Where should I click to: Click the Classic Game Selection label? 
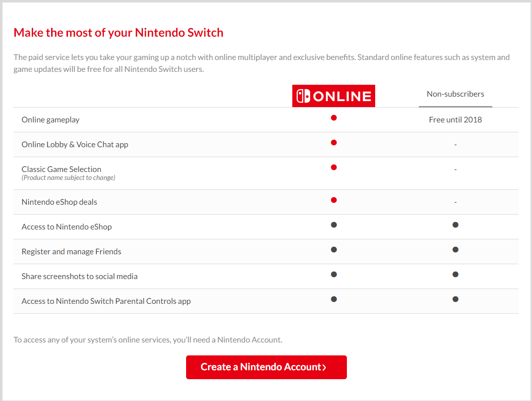point(62,170)
